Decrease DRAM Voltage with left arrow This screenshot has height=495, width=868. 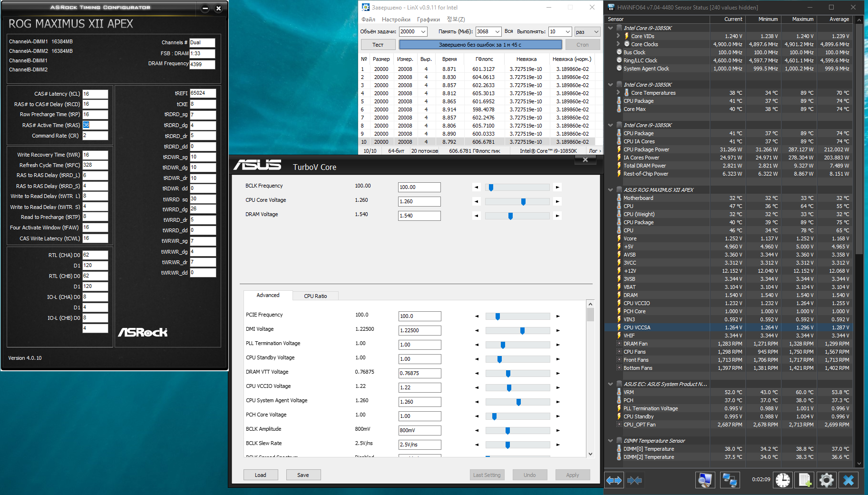pos(477,216)
